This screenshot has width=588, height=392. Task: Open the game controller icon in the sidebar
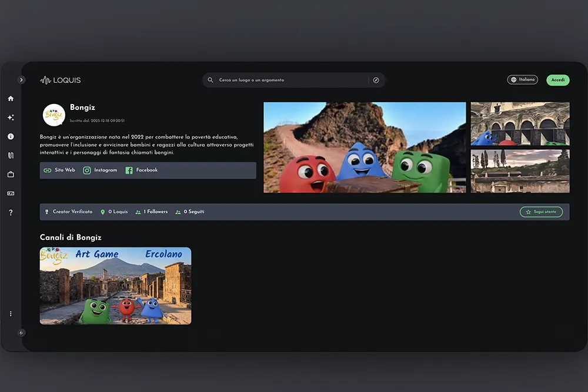11,193
